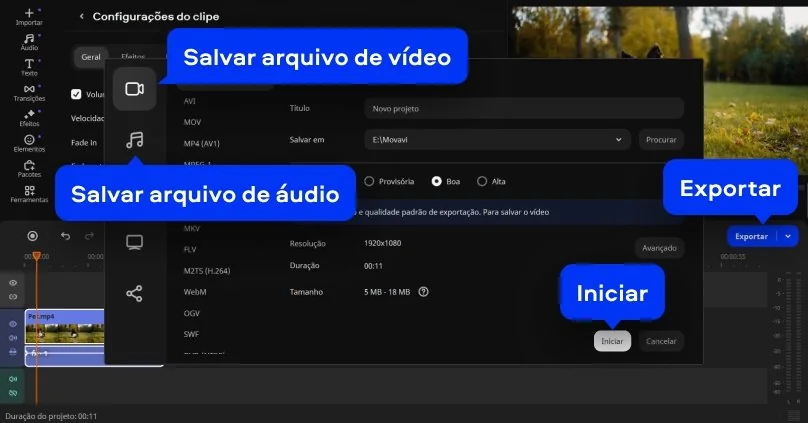Select the Pet.mp4 clip on timeline
Screen dimensions: 808x423
[64, 327]
